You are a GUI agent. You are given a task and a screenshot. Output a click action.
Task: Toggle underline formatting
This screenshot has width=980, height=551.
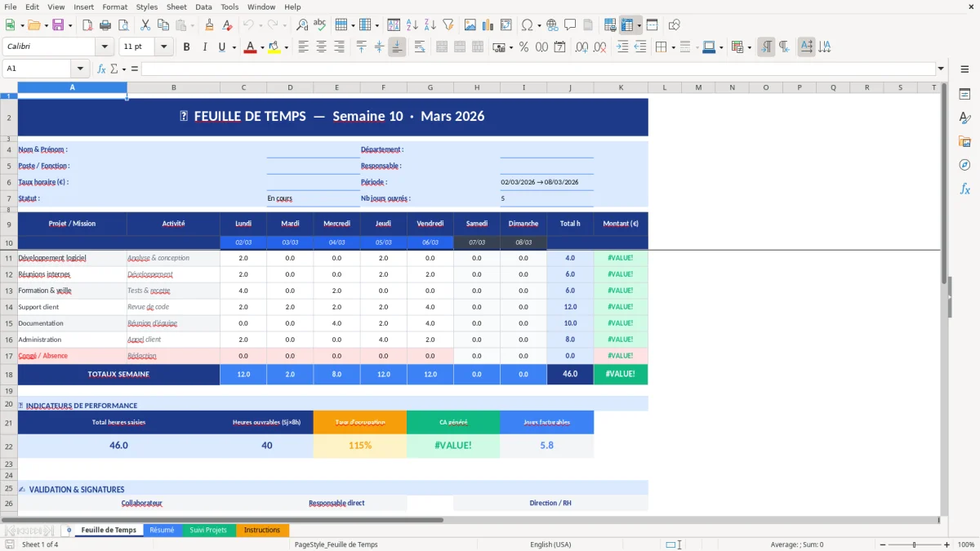[221, 47]
